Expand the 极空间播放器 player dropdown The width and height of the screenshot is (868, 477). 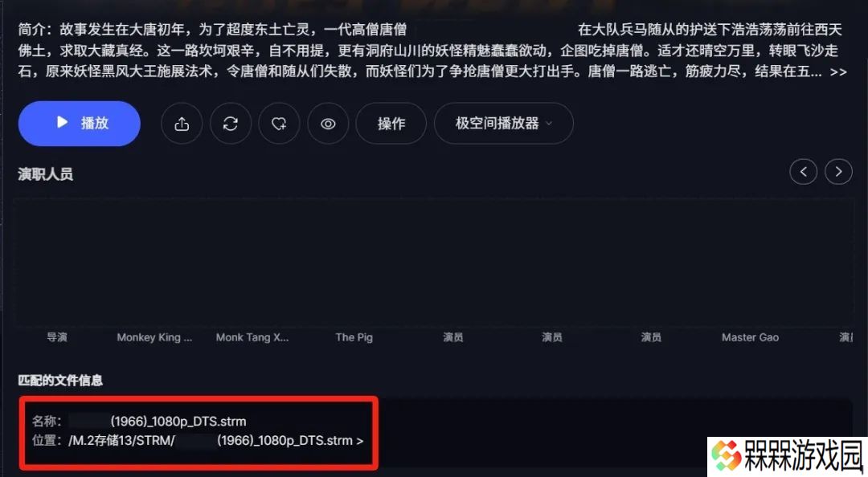click(504, 124)
